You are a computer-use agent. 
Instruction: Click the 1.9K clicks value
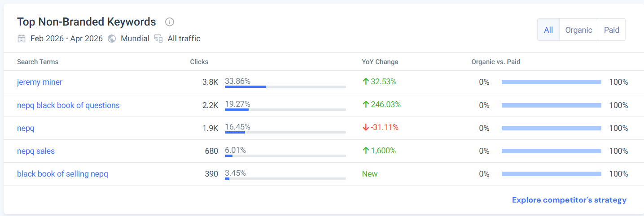(210, 128)
